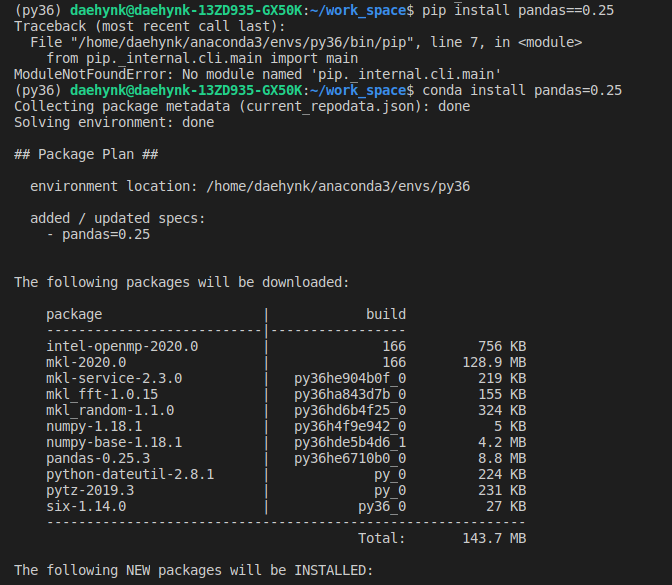Click 'The following packages will be downloaded:' line

pyautogui.click(x=182, y=282)
